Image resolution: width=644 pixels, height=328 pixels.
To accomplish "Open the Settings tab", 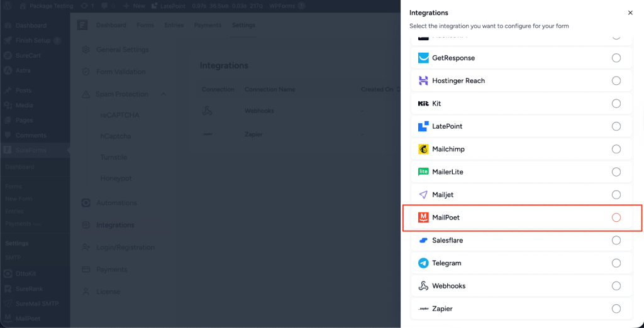I will click(243, 25).
